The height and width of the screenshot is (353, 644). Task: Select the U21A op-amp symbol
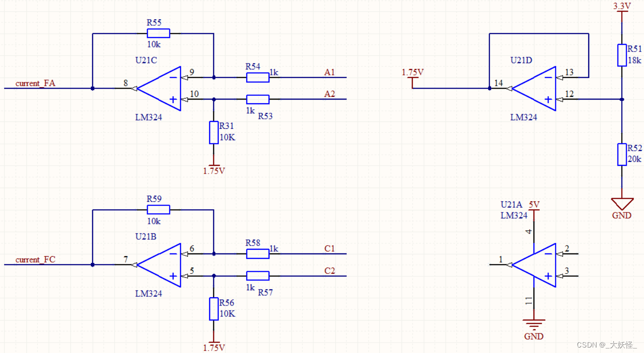(534, 265)
